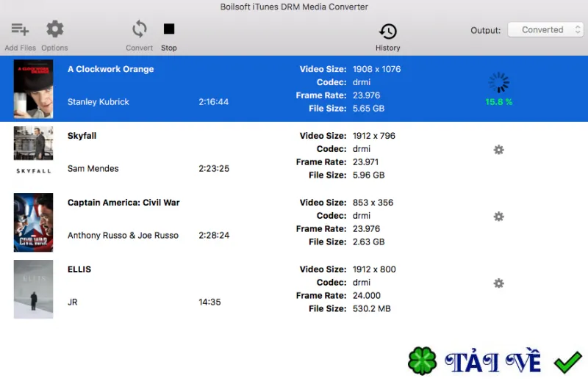Open settings gear for Captain America: Civil War

point(498,217)
